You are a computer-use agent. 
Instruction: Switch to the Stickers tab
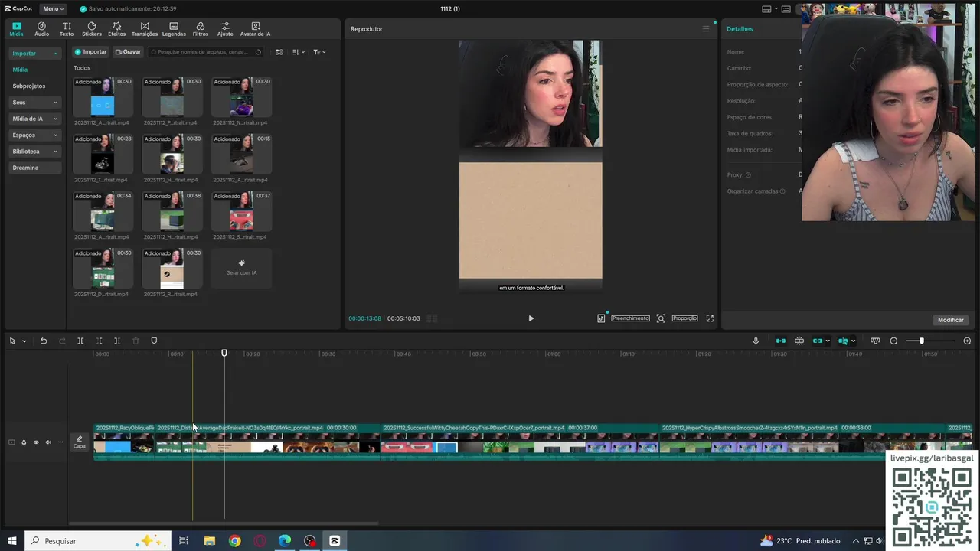(x=92, y=29)
